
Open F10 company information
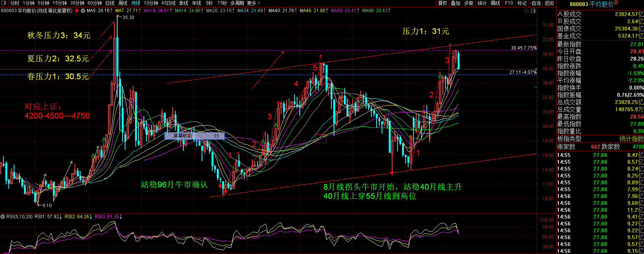tap(509, 3)
